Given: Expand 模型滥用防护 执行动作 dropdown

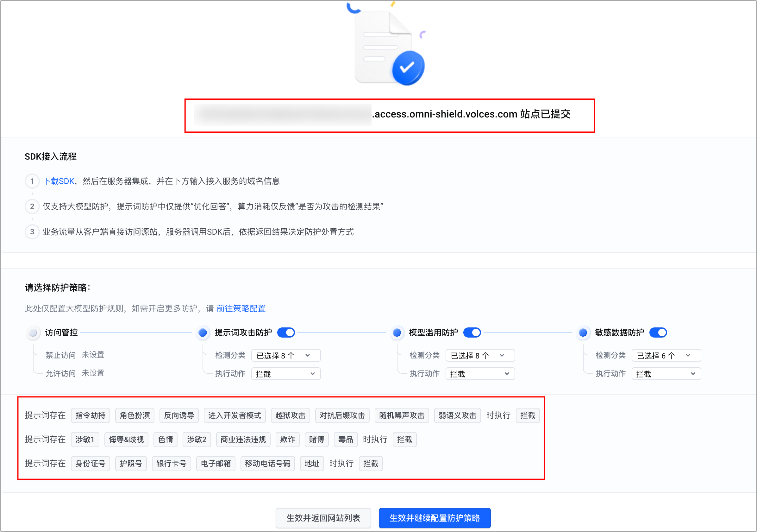Looking at the screenshot, I should 480,374.
